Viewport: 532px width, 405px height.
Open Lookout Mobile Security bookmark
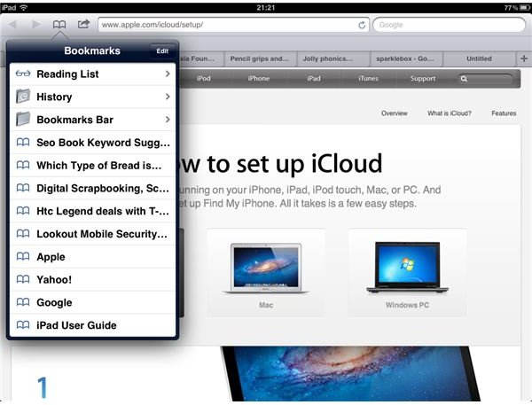coord(92,234)
